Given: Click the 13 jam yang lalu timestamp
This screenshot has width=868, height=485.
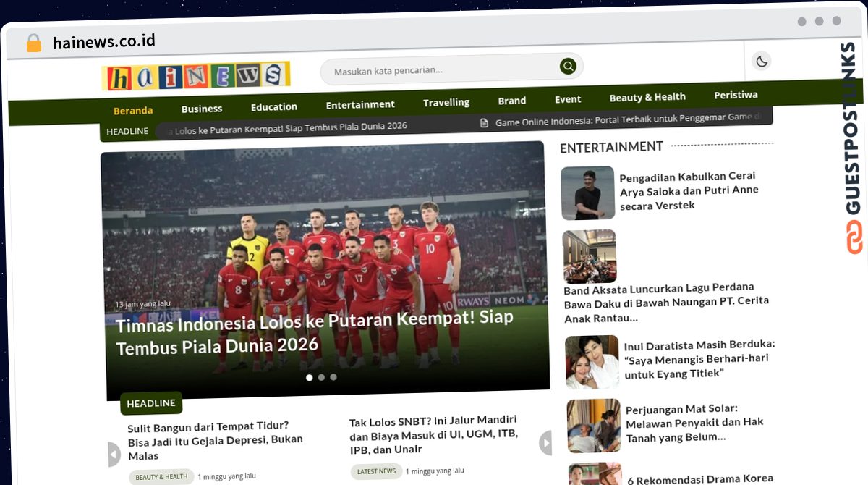Looking at the screenshot, I should click(x=143, y=304).
